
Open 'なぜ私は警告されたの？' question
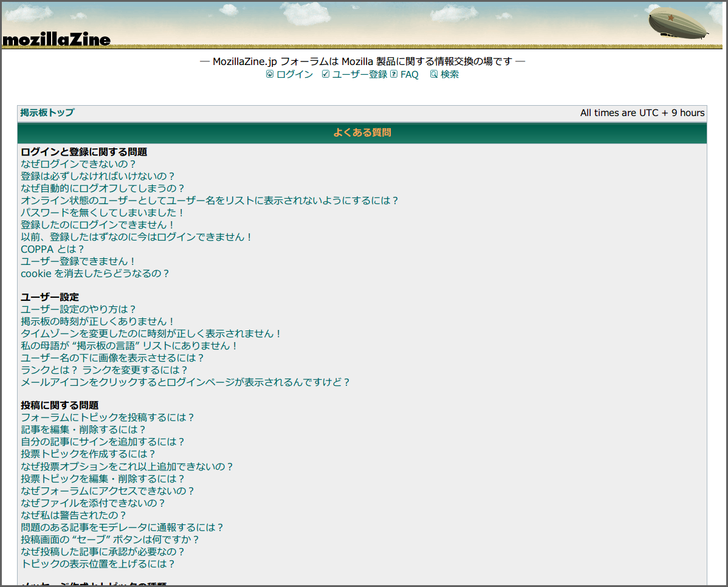tap(74, 515)
